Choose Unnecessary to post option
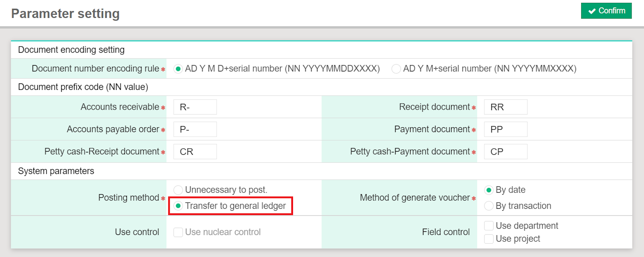 click(x=178, y=190)
